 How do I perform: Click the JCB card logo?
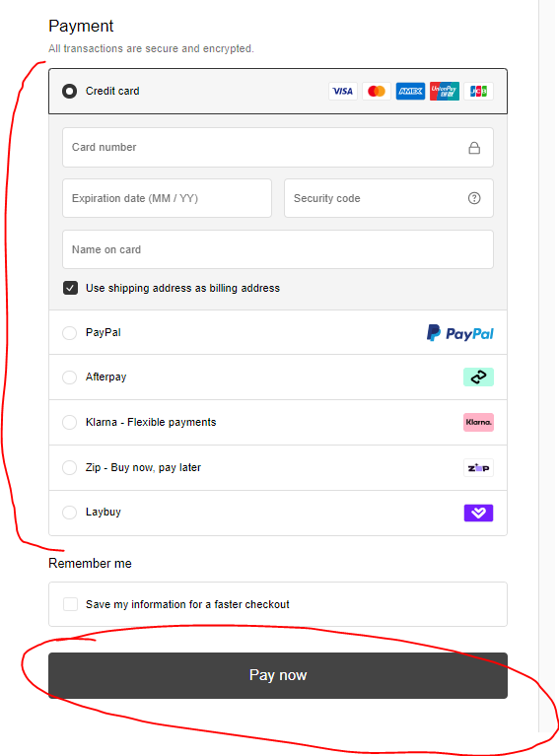[x=478, y=91]
